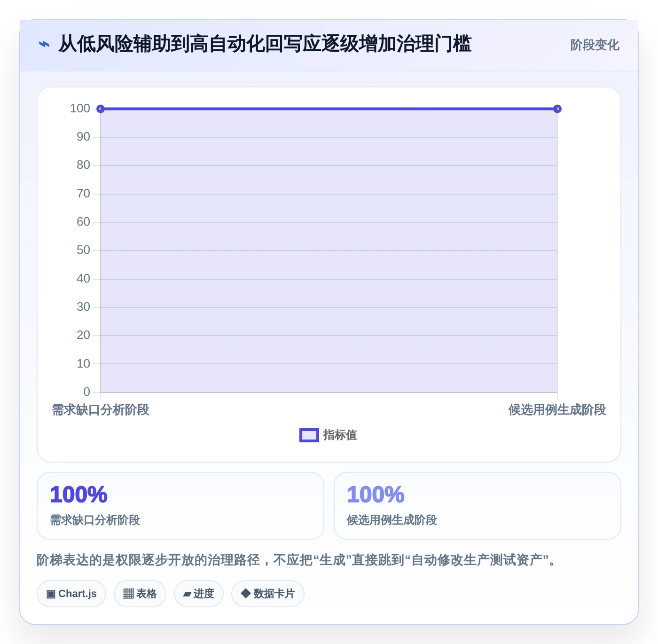The width and height of the screenshot is (658, 644).
Task: Click the 候选用例生成阶段 card label
Action: click(x=392, y=520)
